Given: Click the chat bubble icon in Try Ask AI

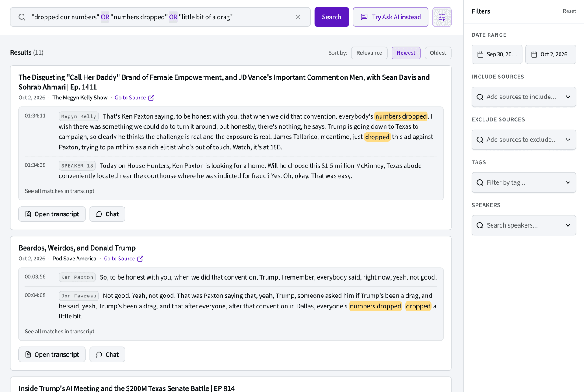Looking at the screenshot, I should coord(364,17).
